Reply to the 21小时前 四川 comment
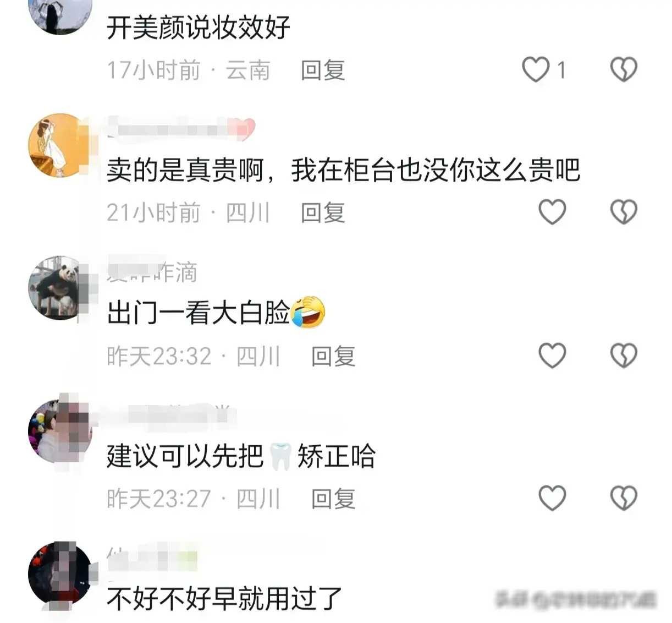 pyautogui.click(x=323, y=213)
